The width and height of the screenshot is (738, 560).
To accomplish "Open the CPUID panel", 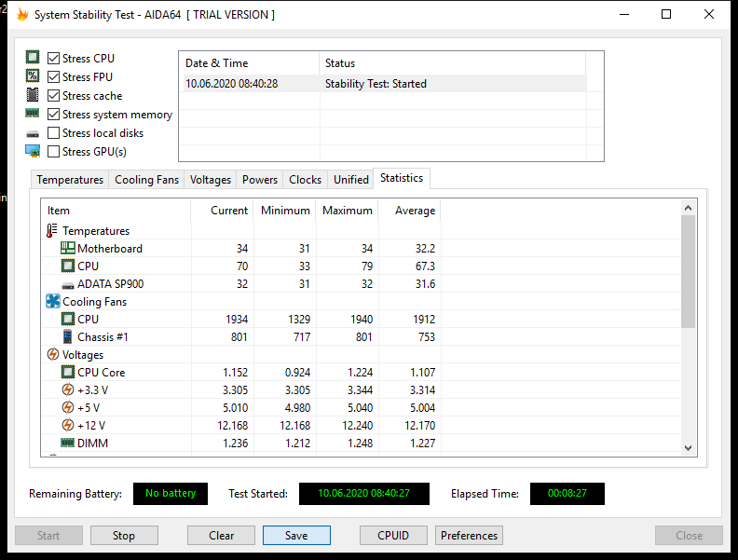I will (393, 536).
